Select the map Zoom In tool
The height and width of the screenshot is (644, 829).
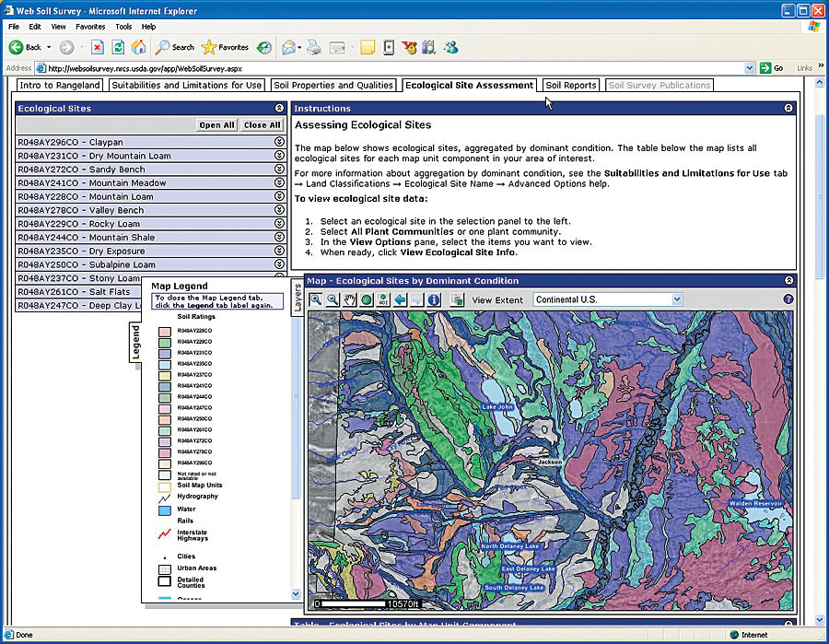point(316,299)
